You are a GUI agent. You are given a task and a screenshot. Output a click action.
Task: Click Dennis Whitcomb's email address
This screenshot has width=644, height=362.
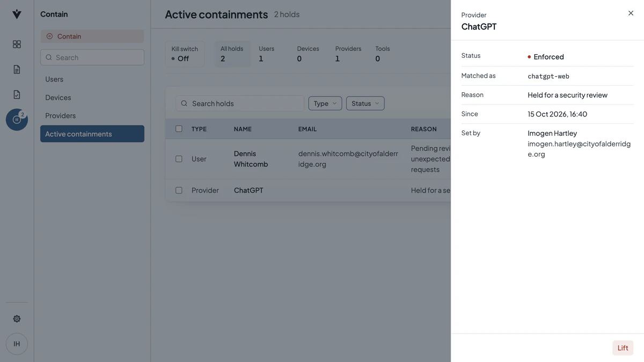[348, 159]
